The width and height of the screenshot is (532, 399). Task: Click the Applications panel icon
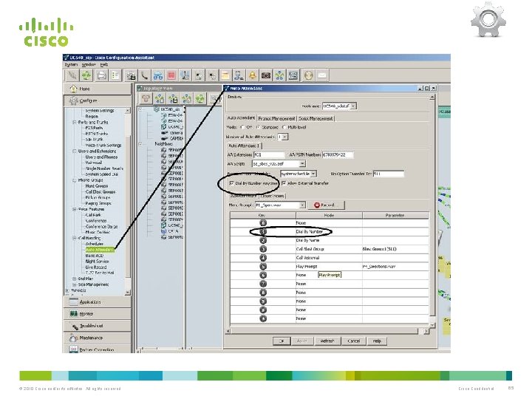[74, 301]
